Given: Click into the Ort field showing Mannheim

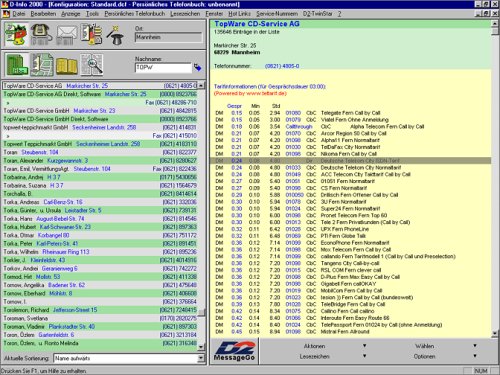Looking at the screenshot, I should coord(168,37).
